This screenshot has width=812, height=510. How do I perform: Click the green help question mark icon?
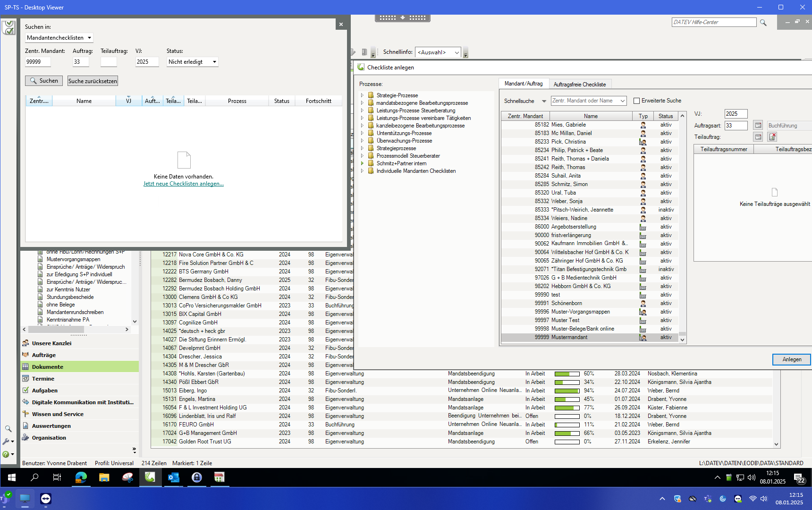(6, 454)
